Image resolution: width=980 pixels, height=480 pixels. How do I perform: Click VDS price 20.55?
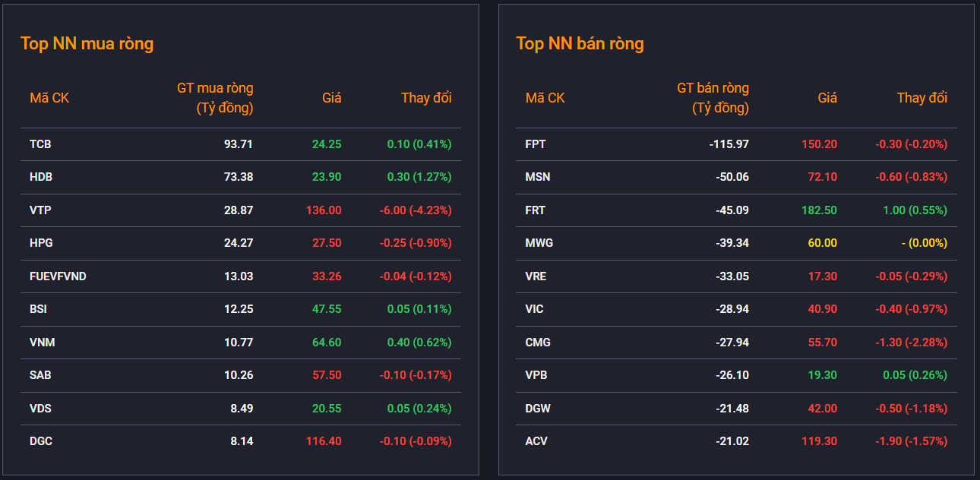pyautogui.click(x=327, y=409)
